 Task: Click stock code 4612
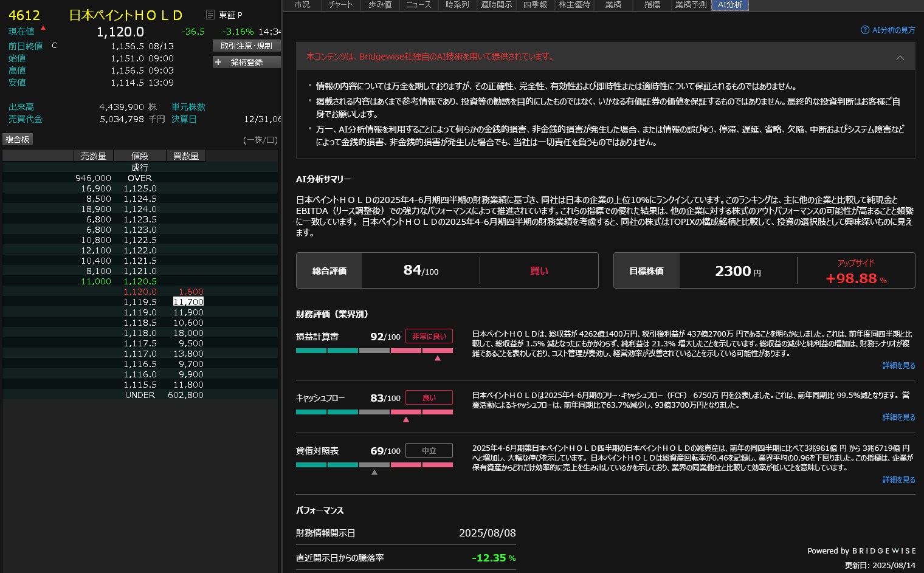click(24, 16)
